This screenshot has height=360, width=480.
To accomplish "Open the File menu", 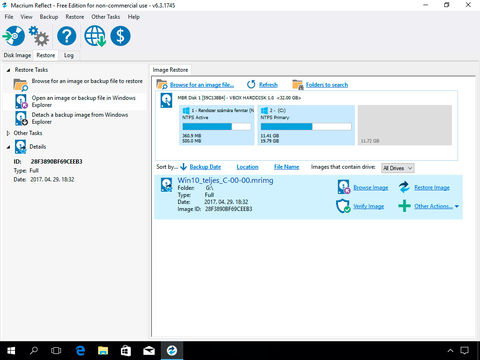I will (x=9, y=17).
